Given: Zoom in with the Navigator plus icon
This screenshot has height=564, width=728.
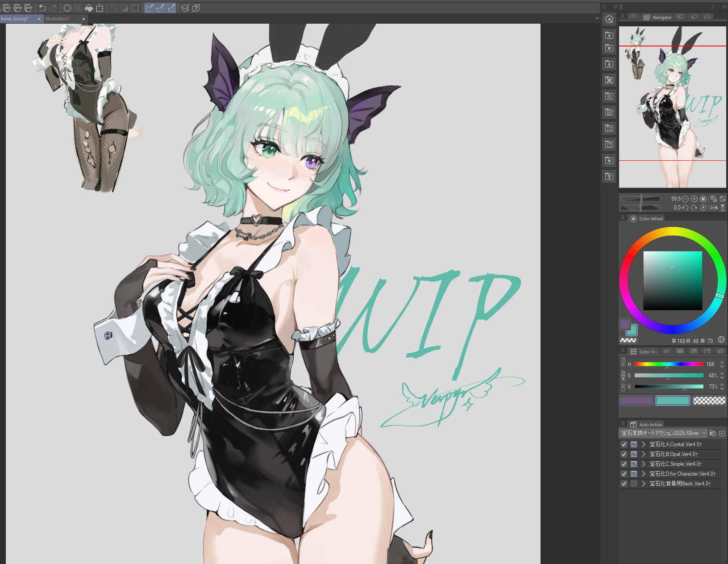Looking at the screenshot, I should [x=694, y=199].
